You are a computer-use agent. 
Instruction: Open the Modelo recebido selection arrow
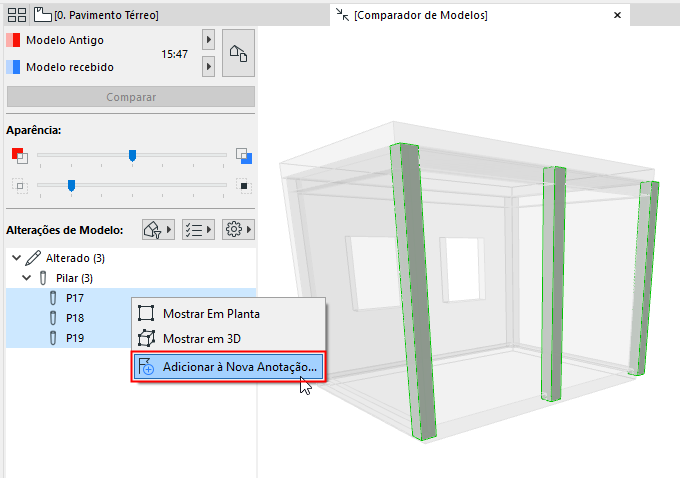click(209, 67)
